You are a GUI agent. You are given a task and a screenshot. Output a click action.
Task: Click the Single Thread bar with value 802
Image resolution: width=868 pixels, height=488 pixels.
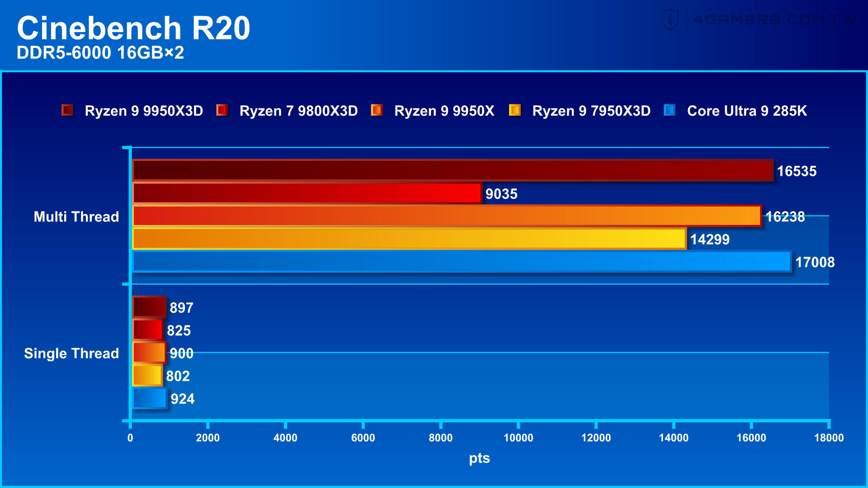tap(147, 375)
